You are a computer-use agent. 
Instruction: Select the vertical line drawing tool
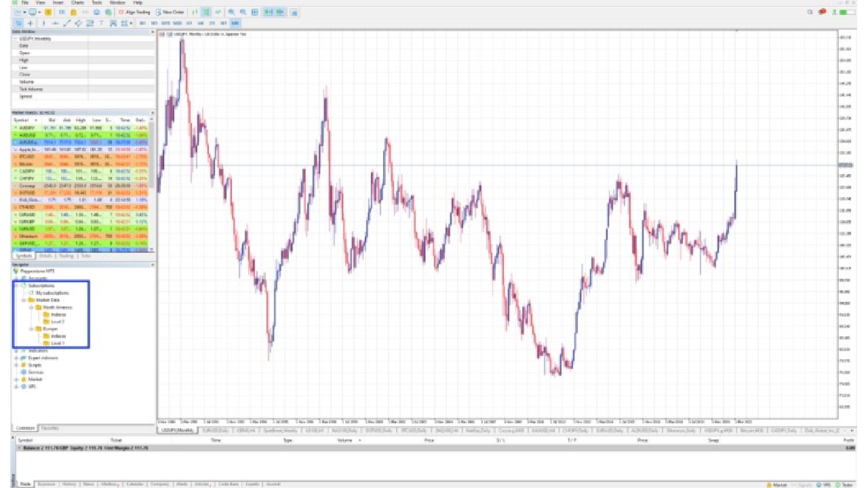43,23
